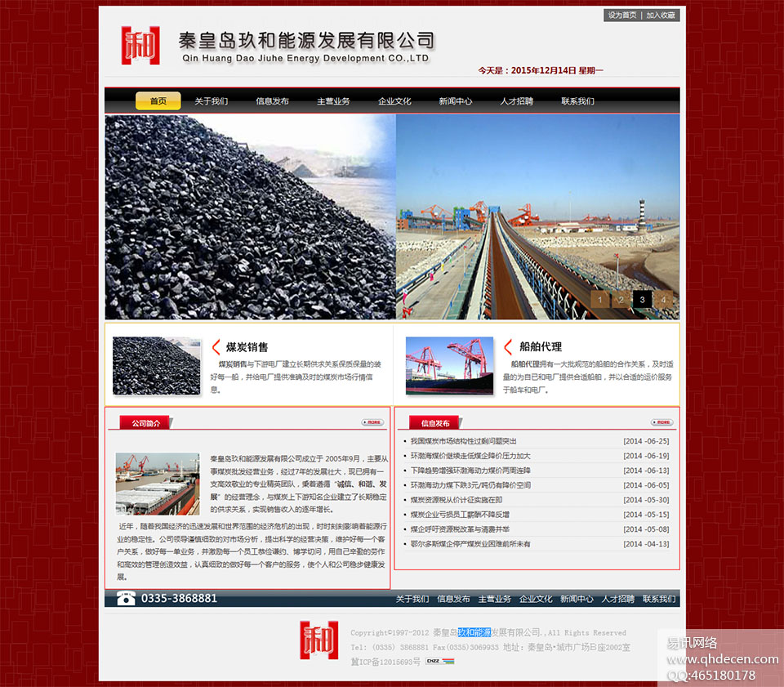
Task: Click the red 和 logo in the header
Action: (140, 46)
